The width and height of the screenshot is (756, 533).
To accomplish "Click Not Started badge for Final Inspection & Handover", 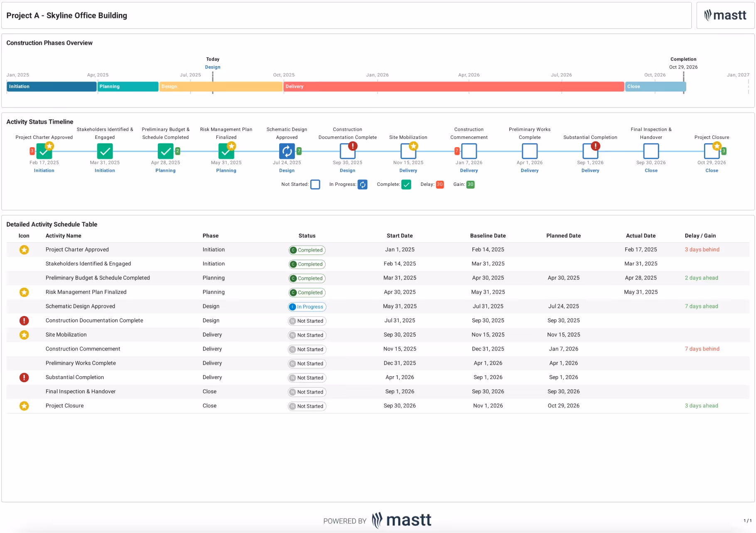I will [307, 392].
